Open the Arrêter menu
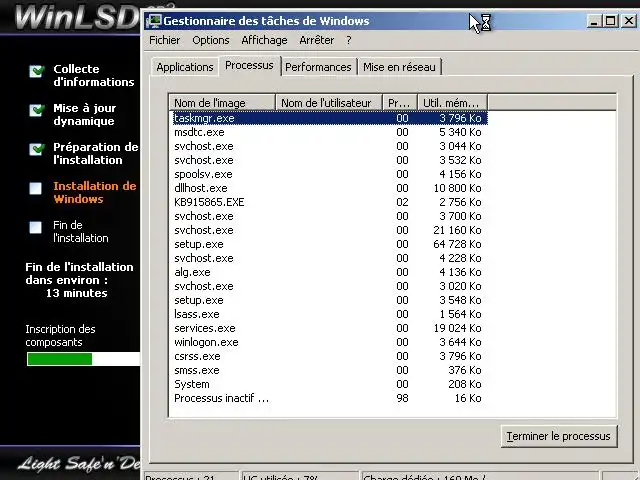Image resolution: width=640 pixels, height=480 pixels. (316, 40)
